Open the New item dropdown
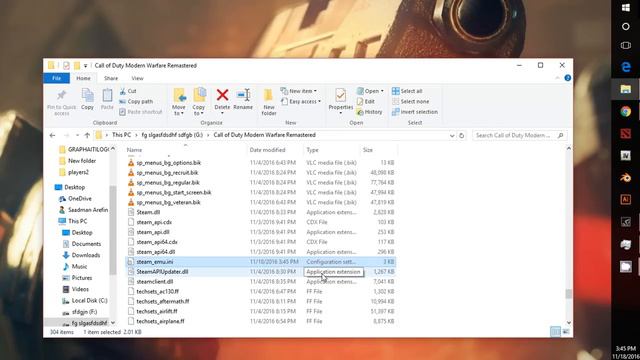 (299, 91)
